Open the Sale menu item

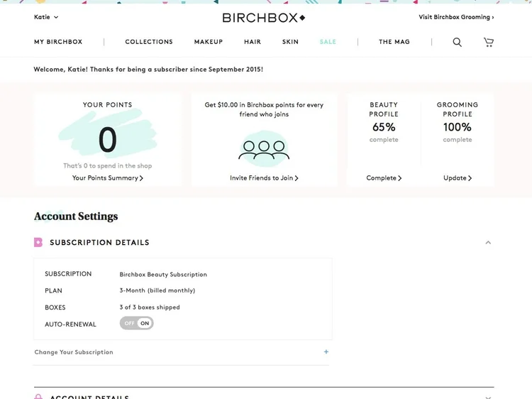(328, 42)
